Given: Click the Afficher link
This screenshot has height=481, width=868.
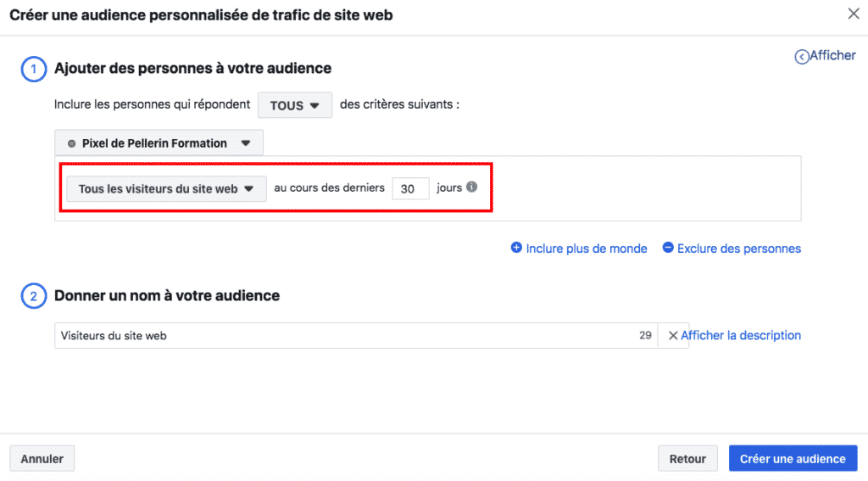Looking at the screenshot, I should pyautogui.click(x=832, y=55).
